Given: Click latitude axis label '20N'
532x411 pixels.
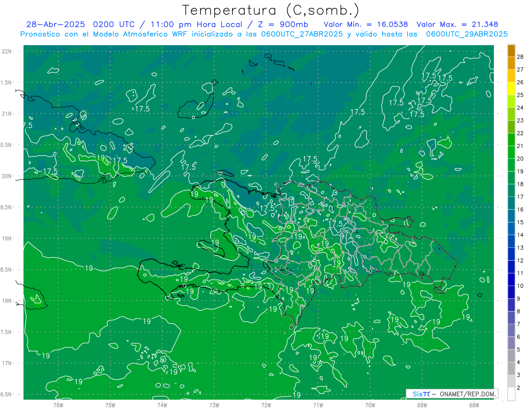Looking at the screenshot, I should pyautogui.click(x=7, y=176).
